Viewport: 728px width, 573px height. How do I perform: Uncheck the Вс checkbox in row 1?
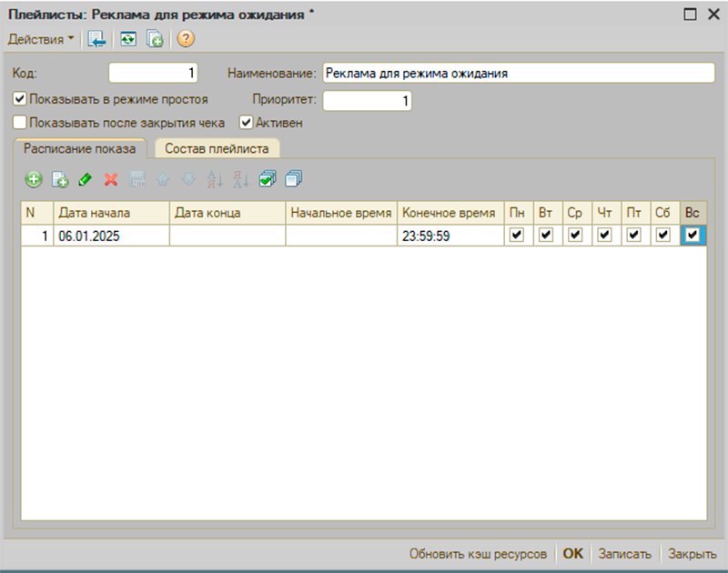click(693, 236)
